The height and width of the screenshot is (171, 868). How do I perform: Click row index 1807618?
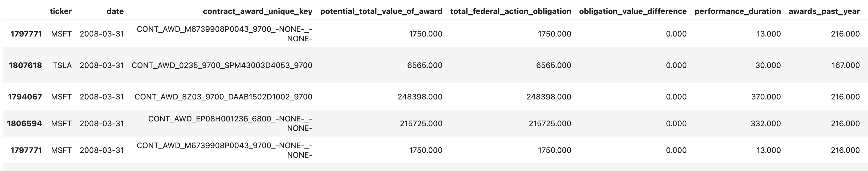(x=25, y=65)
